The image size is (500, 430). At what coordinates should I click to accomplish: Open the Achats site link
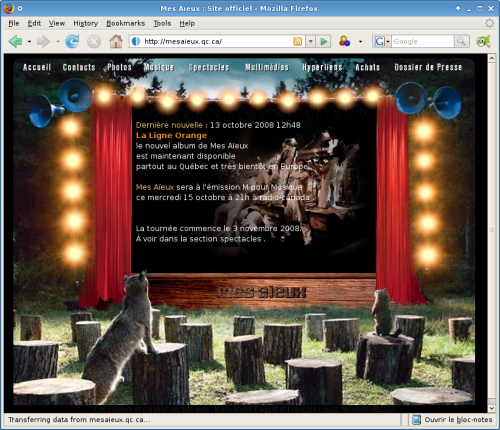tap(368, 67)
